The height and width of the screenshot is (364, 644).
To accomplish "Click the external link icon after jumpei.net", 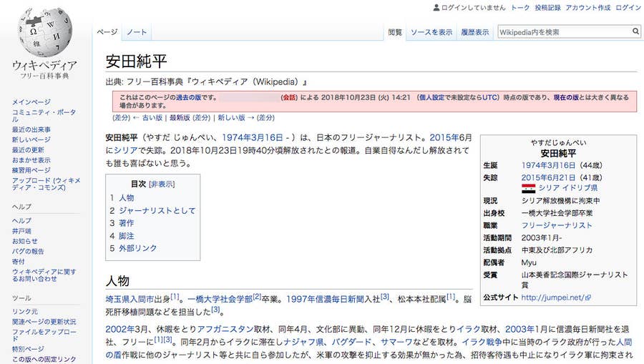I will [x=588, y=298].
